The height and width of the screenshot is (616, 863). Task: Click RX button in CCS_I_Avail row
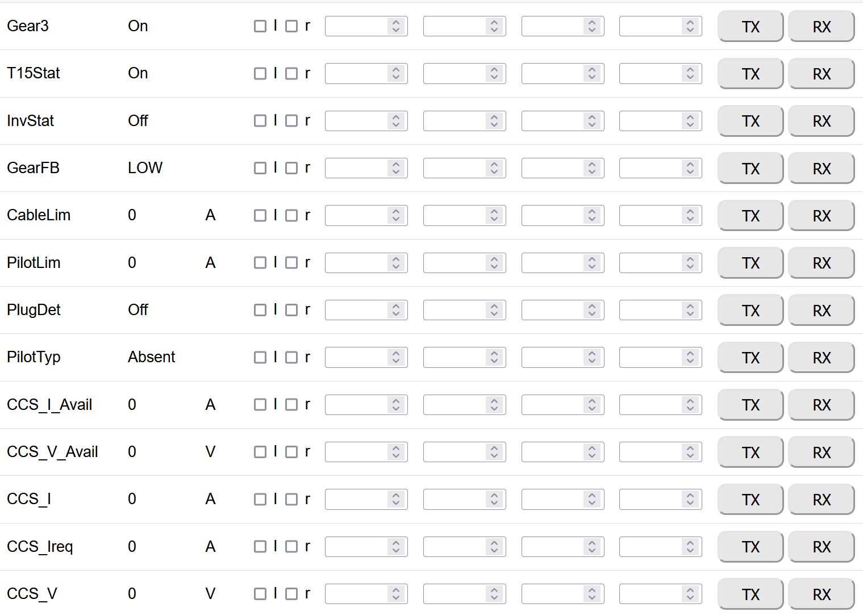[821, 405]
